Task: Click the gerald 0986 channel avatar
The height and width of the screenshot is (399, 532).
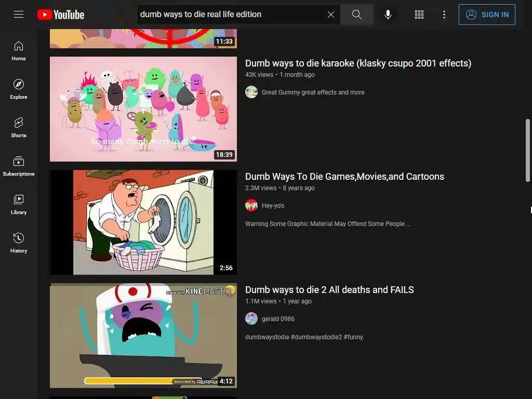Action: tap(251, 319)
